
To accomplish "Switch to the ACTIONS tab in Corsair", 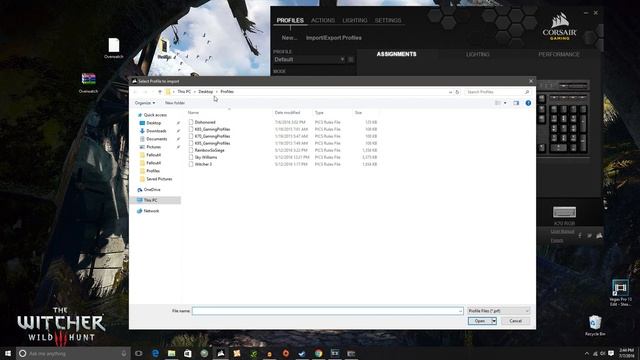I will 323,20.
